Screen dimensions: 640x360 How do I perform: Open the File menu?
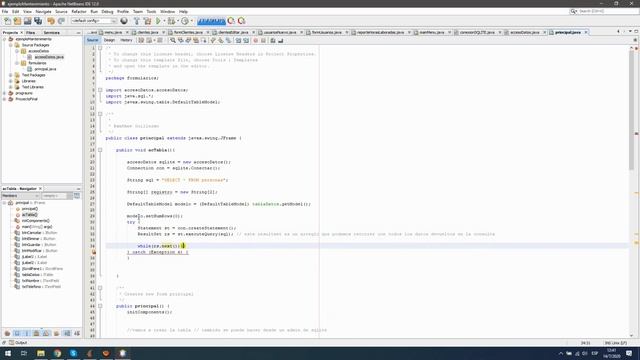coord(5,11)
